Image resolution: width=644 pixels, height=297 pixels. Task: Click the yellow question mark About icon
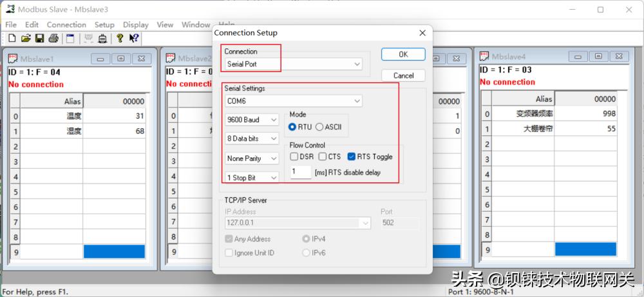(x=120, y=38)
